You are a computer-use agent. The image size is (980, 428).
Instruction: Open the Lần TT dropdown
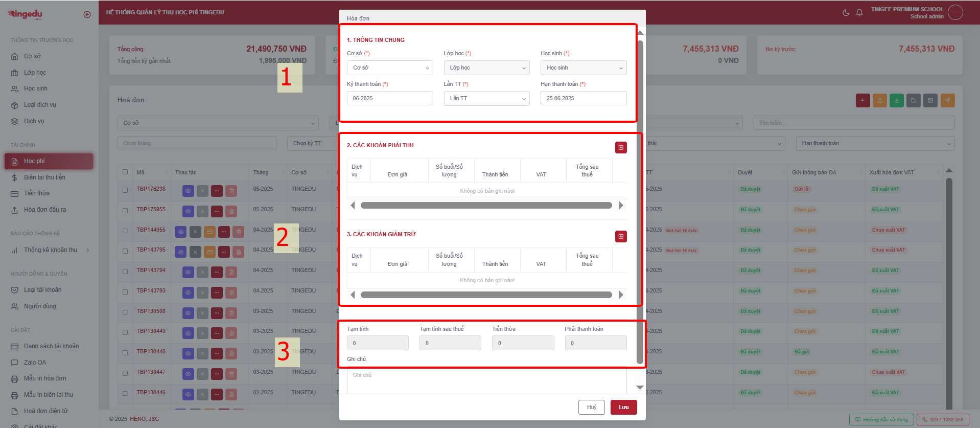(486, 99)
